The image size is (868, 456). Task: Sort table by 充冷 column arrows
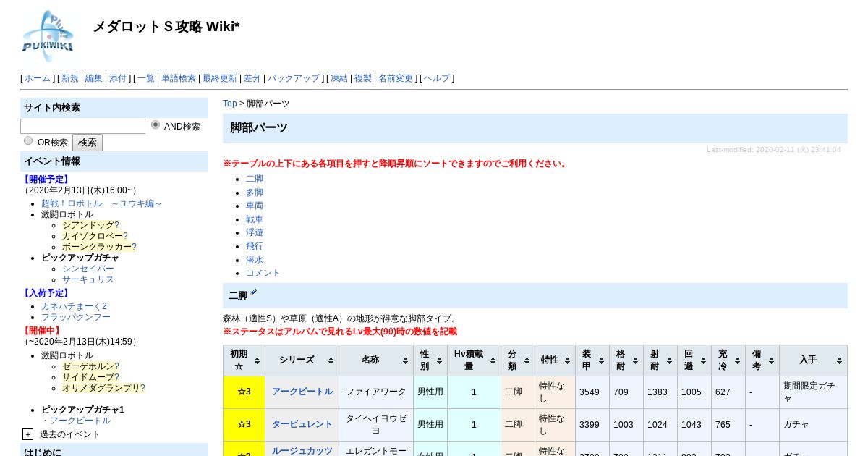(x=737, y=360)
